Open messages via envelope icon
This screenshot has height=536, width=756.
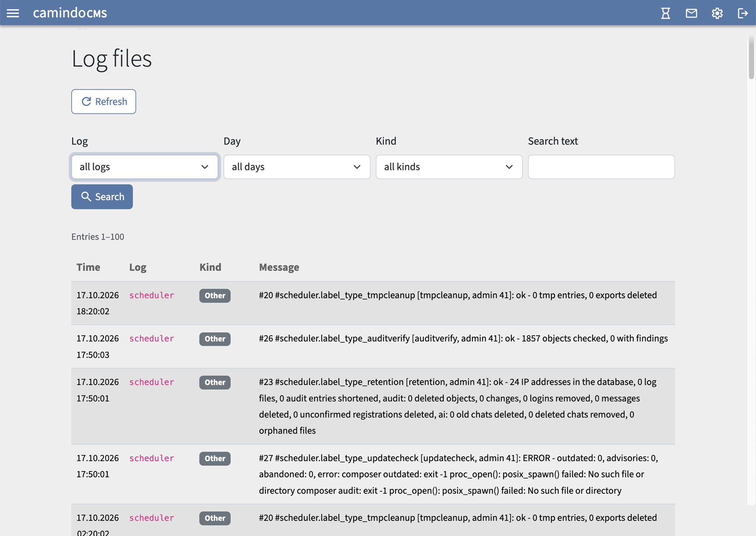(691, 13)
